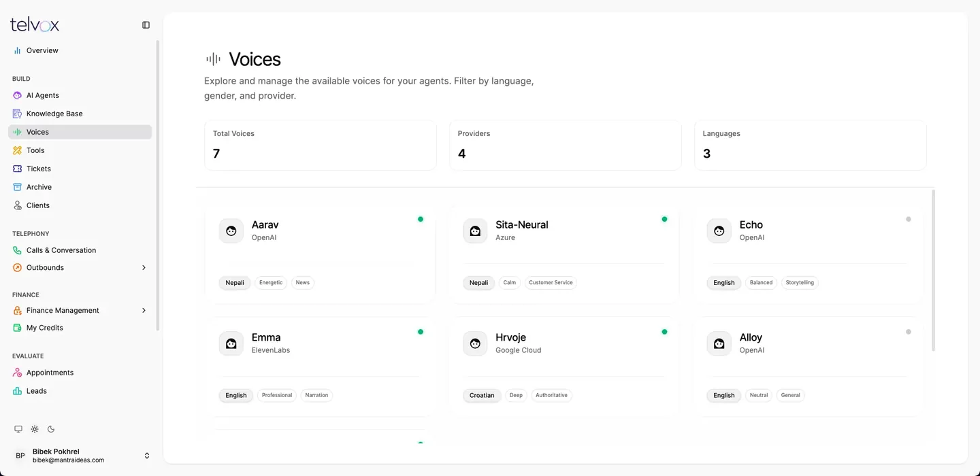Click the Appointments icon
Screen dimensions: 980x476
pos(18,373)
